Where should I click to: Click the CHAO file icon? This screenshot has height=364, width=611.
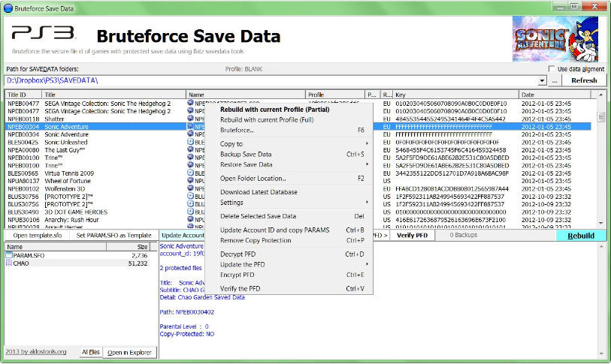coord(9,263)
